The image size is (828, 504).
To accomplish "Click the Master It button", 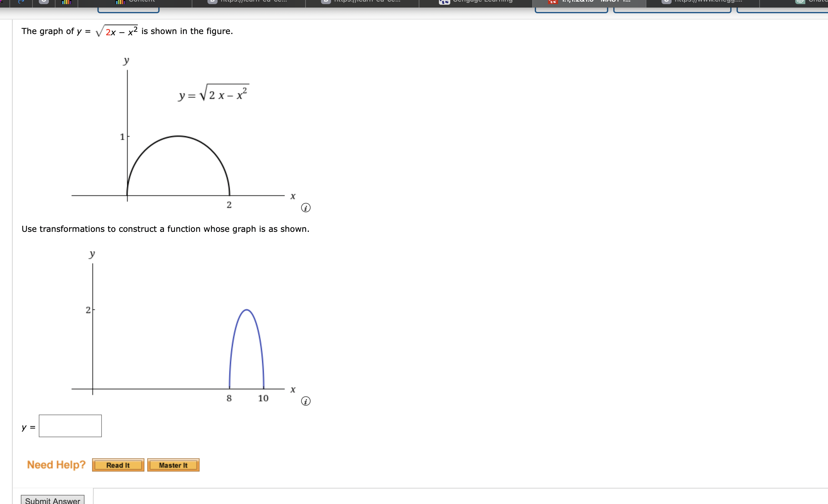I will coord(173,465).
